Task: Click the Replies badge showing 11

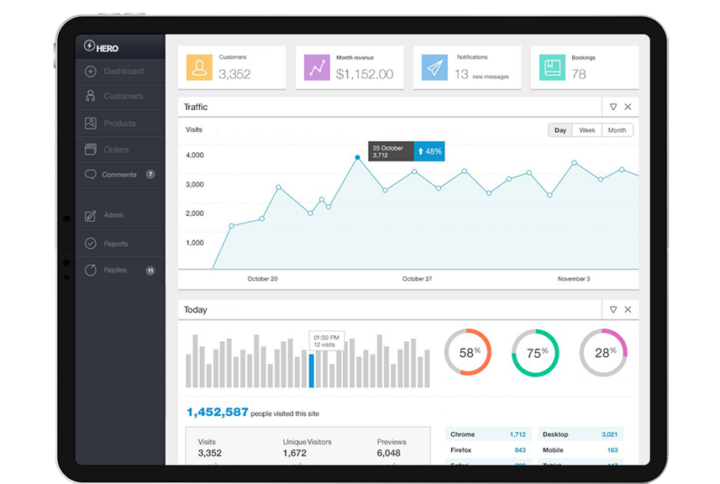Action: click(150, 270)
